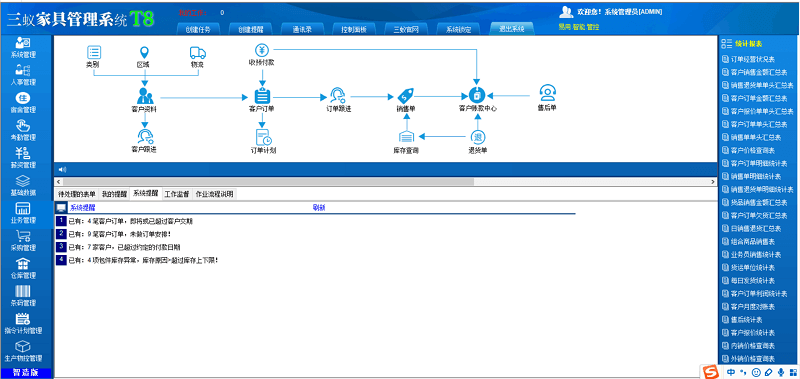Open the 销售单 tag icon
800x379 pixels.
pos(406,96)
